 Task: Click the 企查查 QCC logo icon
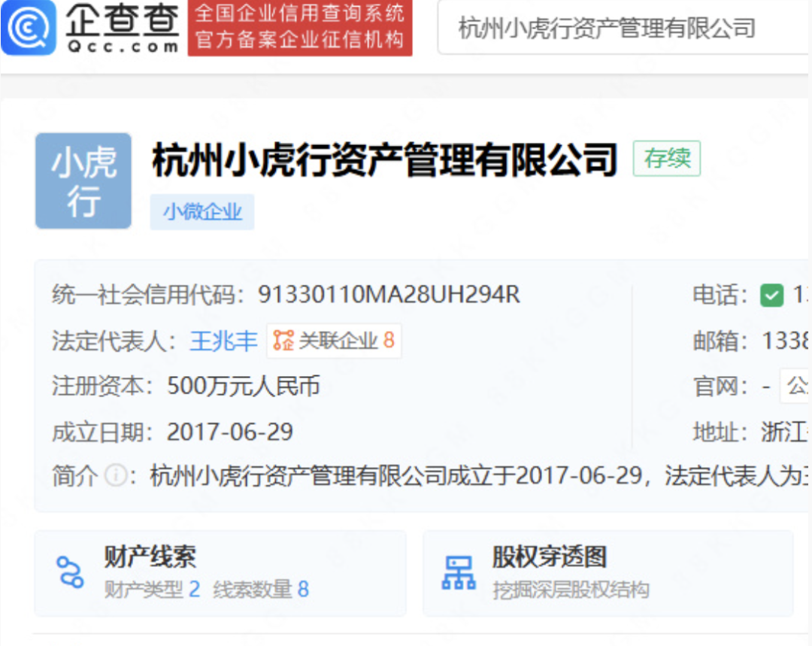(x=29, y=29)
